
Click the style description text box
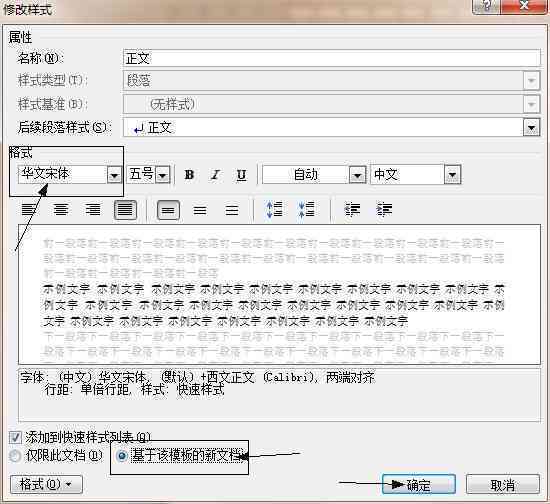click(x=279, y=395)
